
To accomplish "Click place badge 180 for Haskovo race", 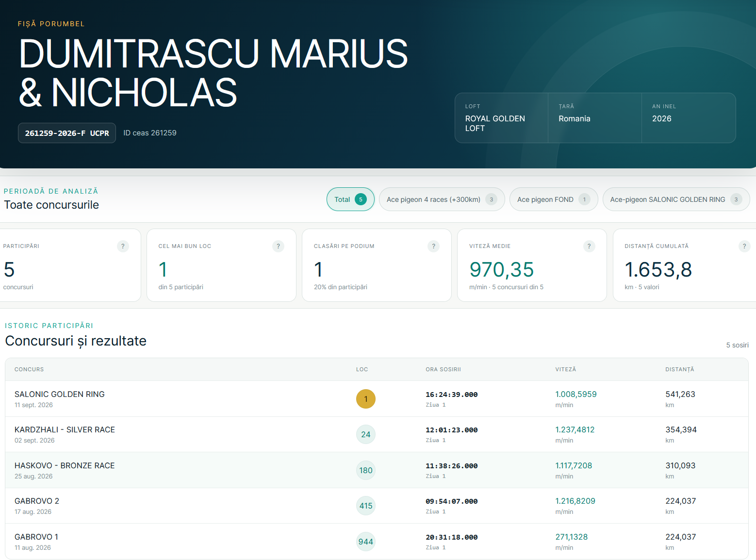I will 366,470.
